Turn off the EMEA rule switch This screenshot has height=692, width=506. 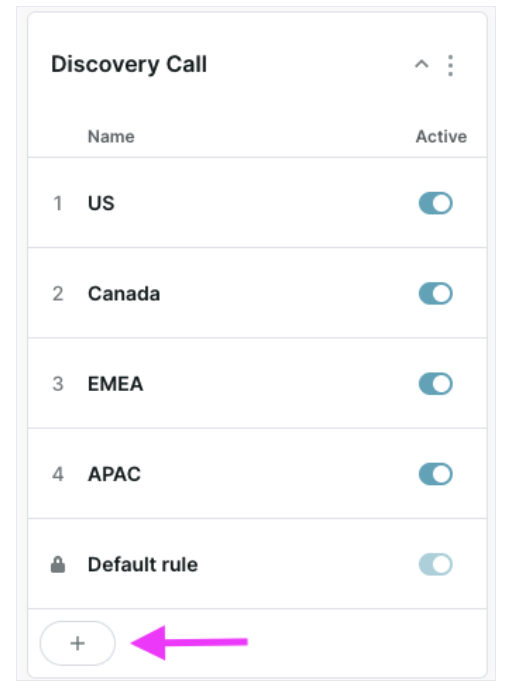[x=435, y=384]
